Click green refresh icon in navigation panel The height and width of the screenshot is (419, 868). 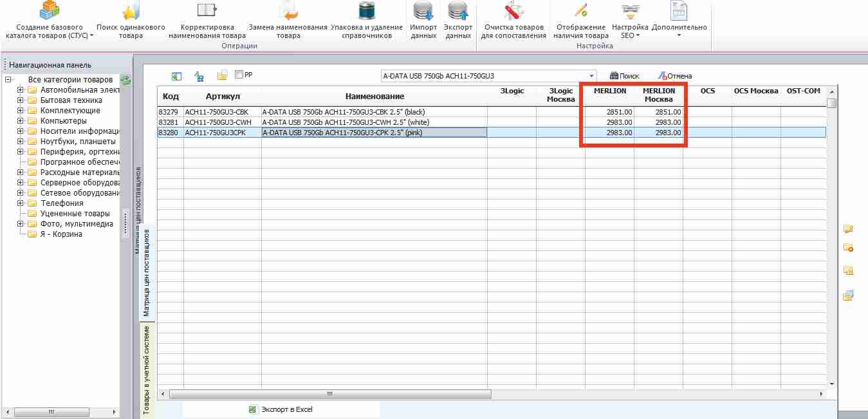[125, 80]
